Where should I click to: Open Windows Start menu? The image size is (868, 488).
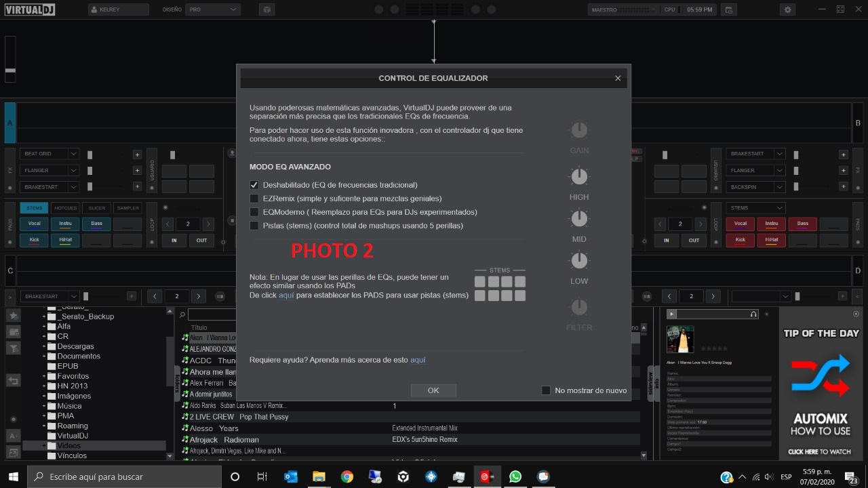pos(14,476)
